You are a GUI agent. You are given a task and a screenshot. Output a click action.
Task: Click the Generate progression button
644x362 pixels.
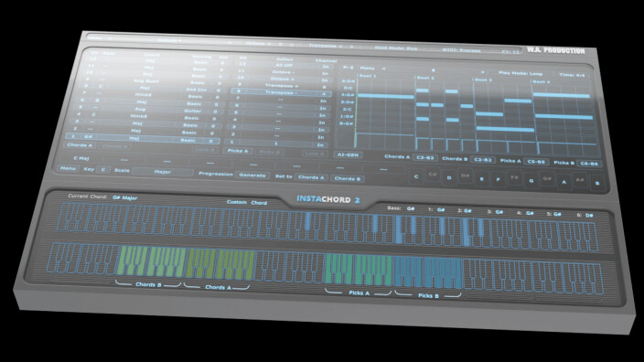tap(252, 176)
